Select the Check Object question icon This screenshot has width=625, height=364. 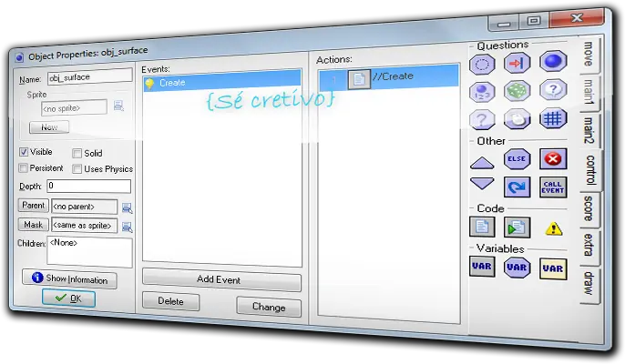click(553, 61)
